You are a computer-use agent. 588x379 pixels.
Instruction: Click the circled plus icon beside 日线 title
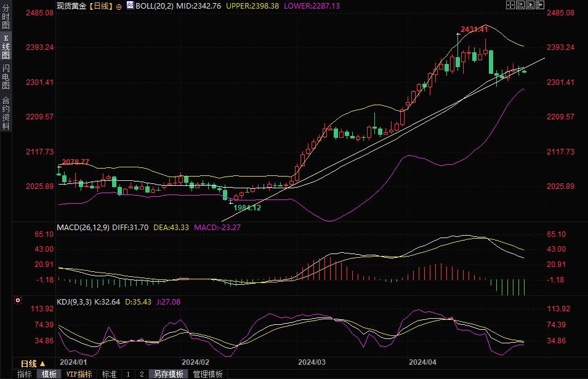pyautogui.click(x=119, y=6)
